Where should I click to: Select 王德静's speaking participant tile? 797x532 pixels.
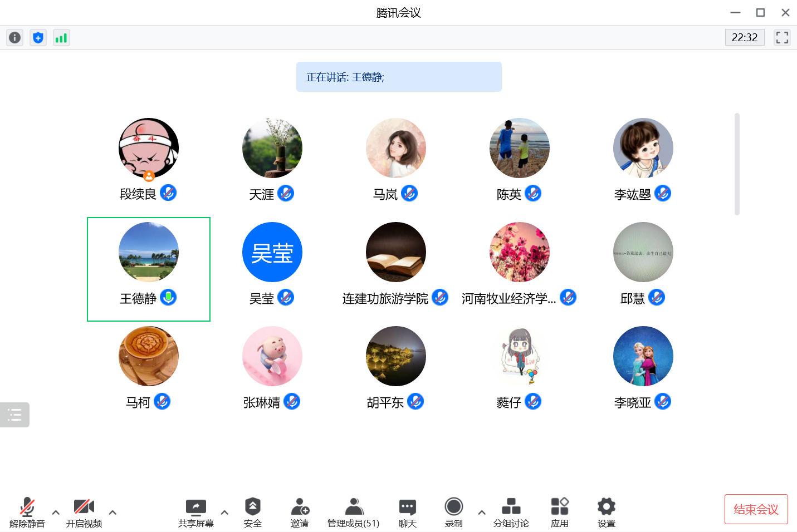(149, 269)
